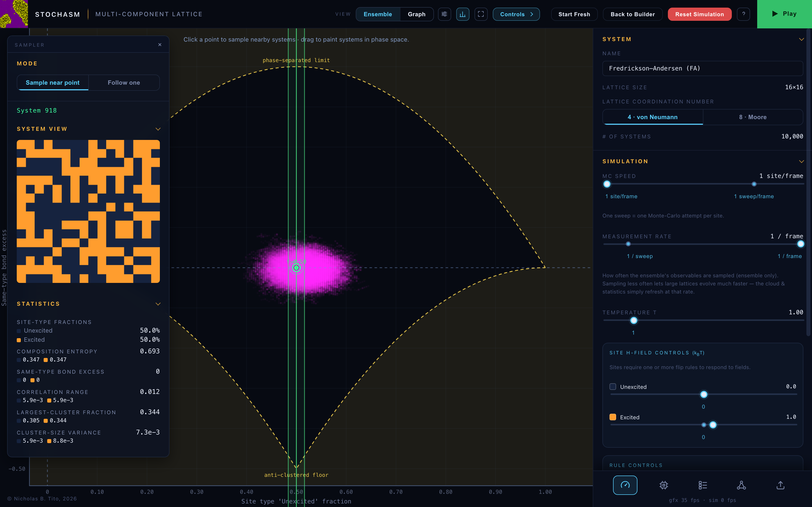Viewport: 812px width, 507px height.
Task: Switch to Follow one mode
Action: [124, 82]
